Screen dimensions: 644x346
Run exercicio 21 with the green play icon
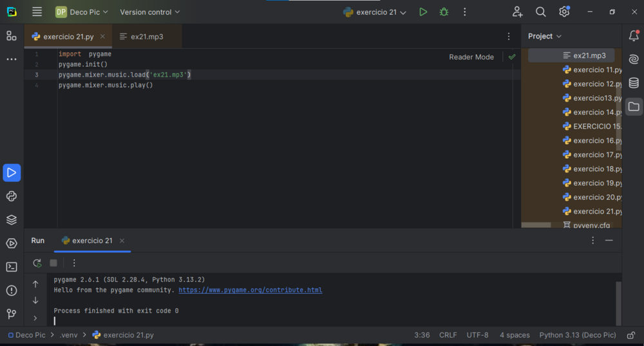click(x=422, y=12)
